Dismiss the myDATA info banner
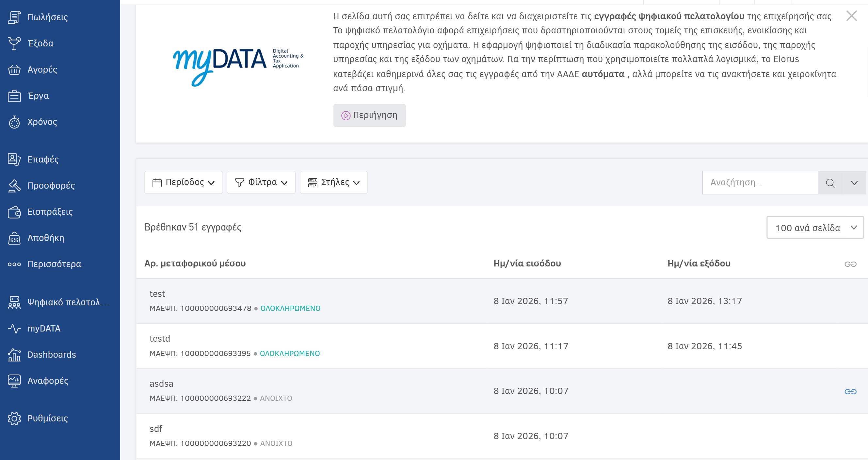The width and height of the screenshot is (868, 460). [x=851, y=16]
